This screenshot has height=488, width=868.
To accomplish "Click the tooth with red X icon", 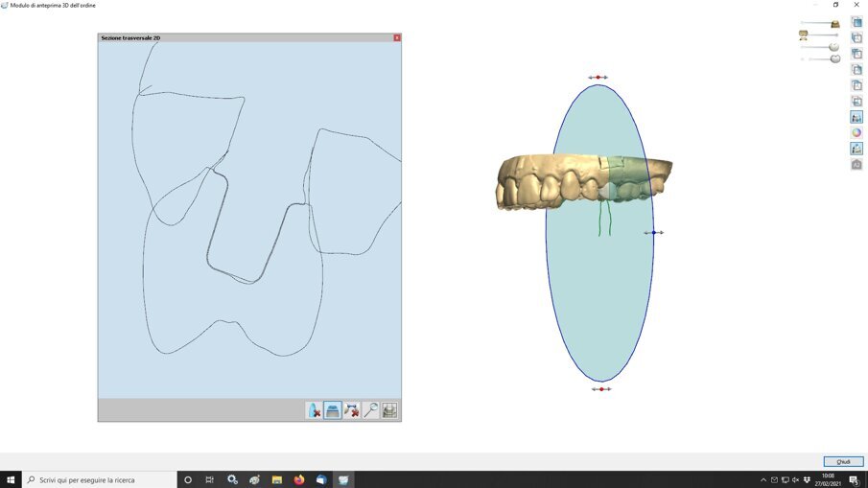I will pyautogui.click(x=314, y=410).
